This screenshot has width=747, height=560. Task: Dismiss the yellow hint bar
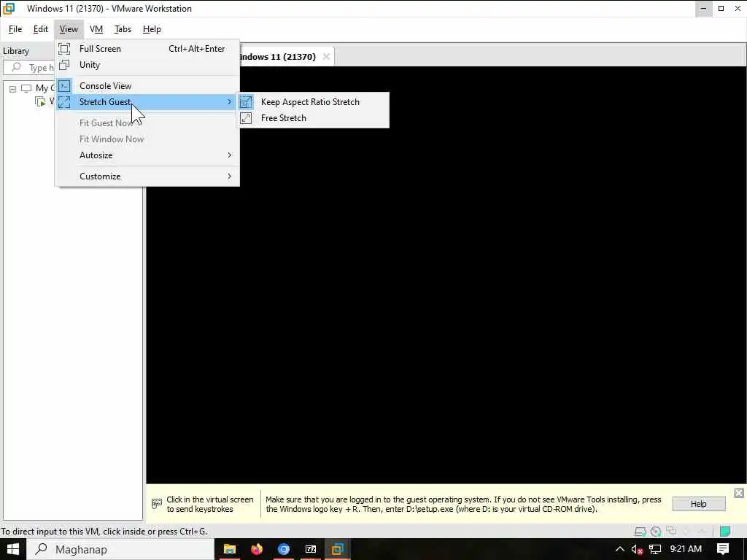739,493
